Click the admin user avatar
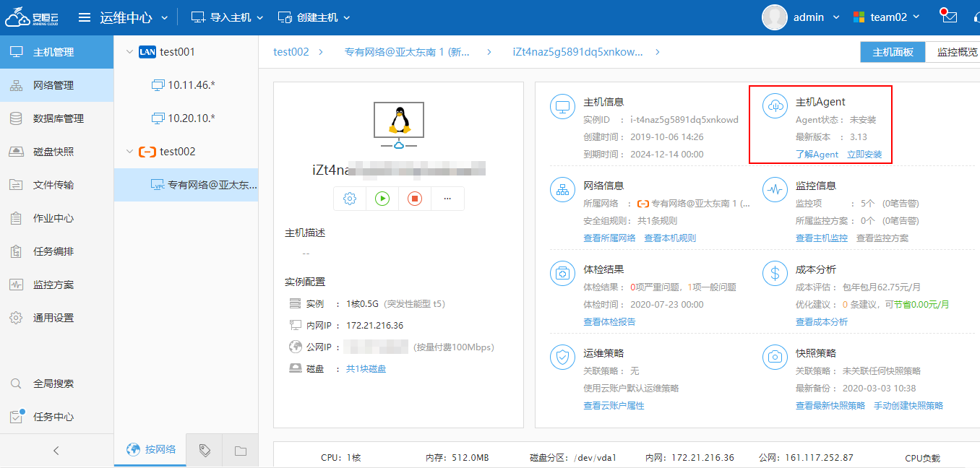Screen dimensions: 980x468 coord(774,17)
